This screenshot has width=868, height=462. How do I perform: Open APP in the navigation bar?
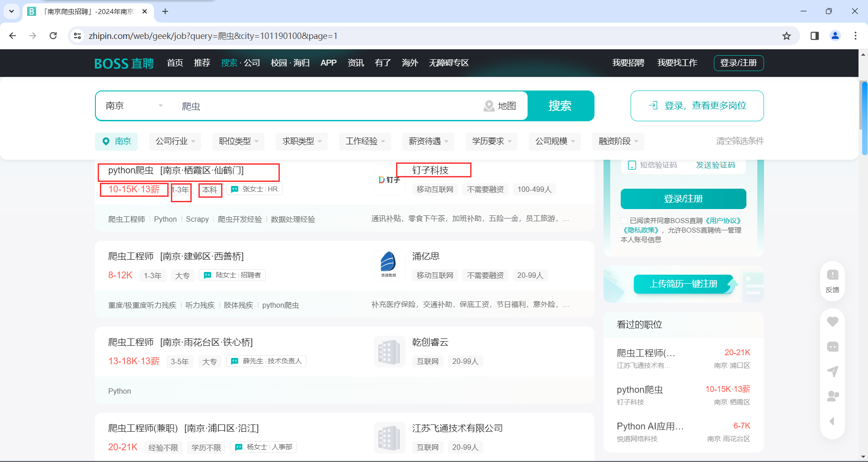pyautogui.click(x=328, y=63)
